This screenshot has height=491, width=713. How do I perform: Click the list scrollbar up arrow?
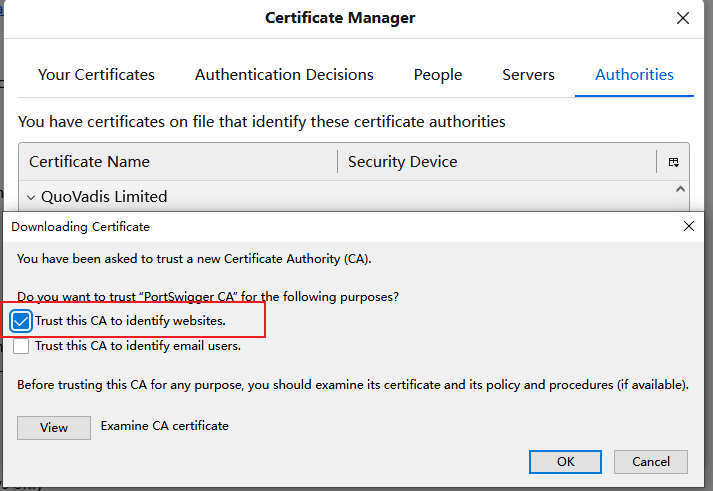point(680,189)
